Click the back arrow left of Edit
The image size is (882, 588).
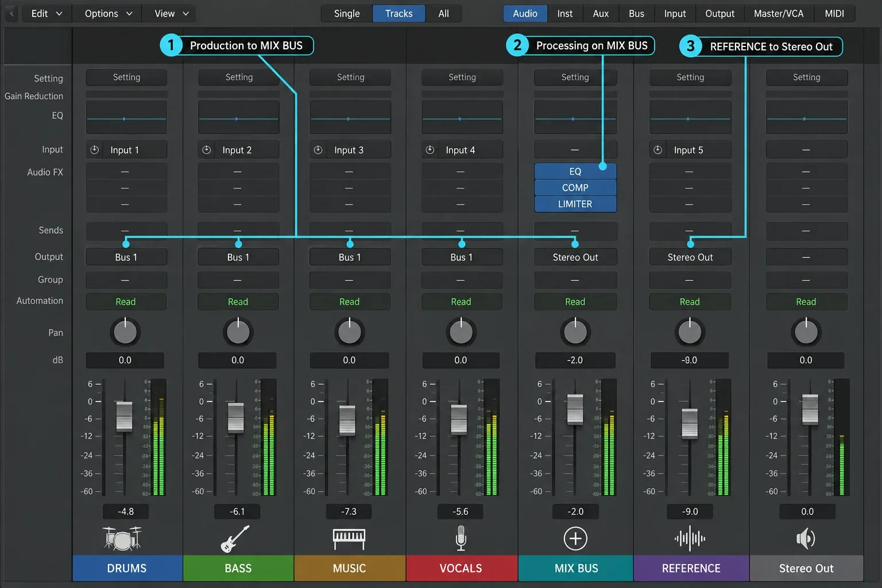tap(11, 13)
